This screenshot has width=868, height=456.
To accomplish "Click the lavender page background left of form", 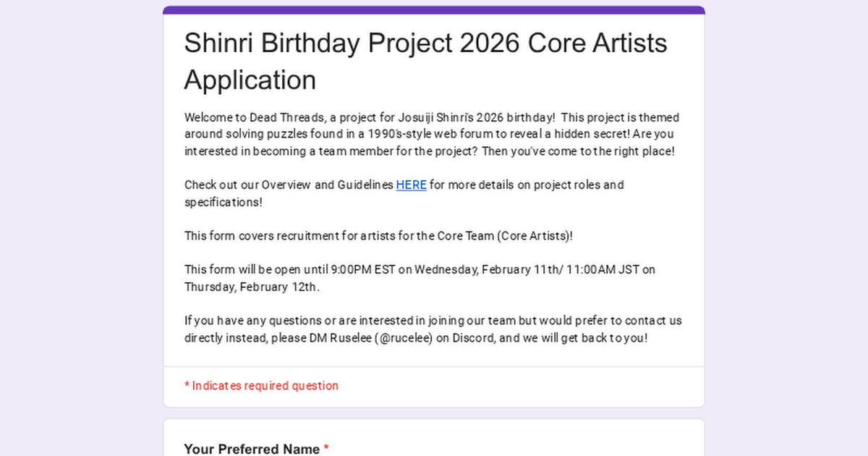I will pyautogui.click(x=80, y=232).
